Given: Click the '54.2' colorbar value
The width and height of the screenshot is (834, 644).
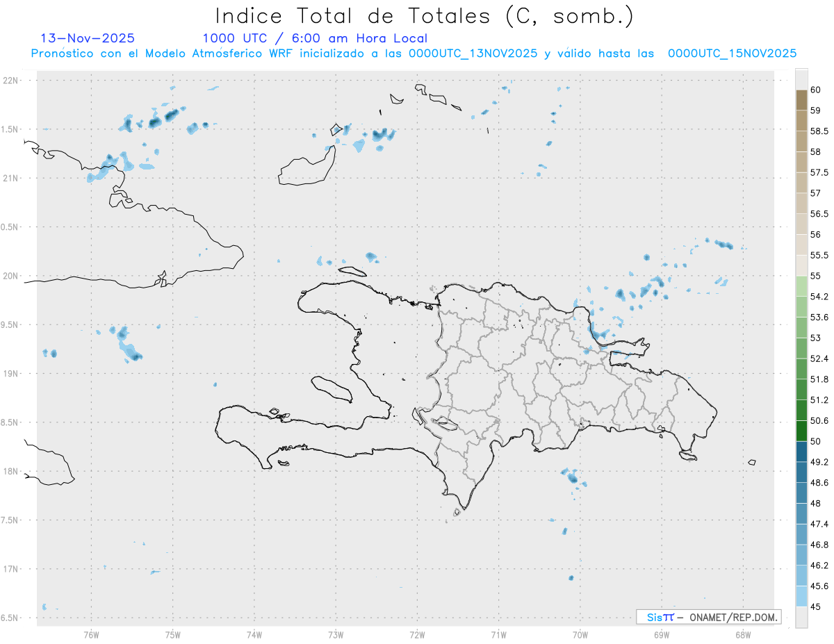Looking at the screenshot, I should coord(819,297).
